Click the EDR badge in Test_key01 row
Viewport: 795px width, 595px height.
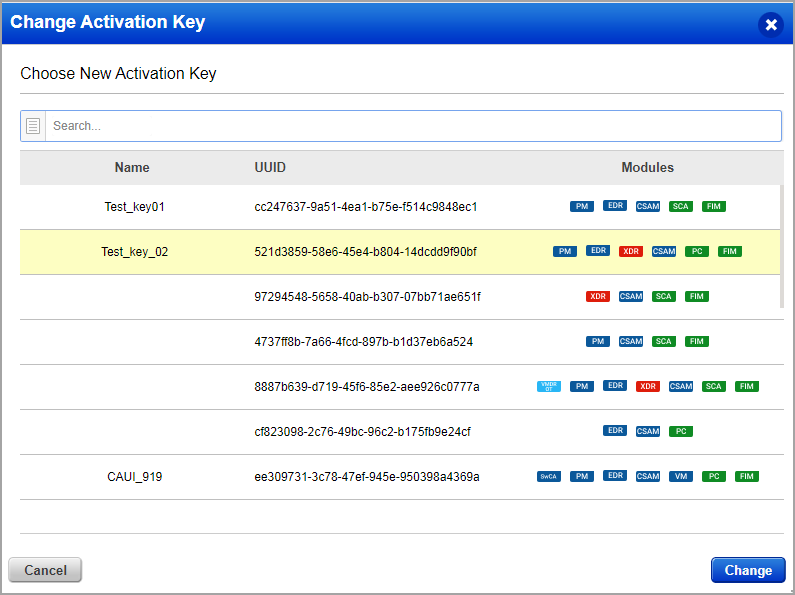615,205
